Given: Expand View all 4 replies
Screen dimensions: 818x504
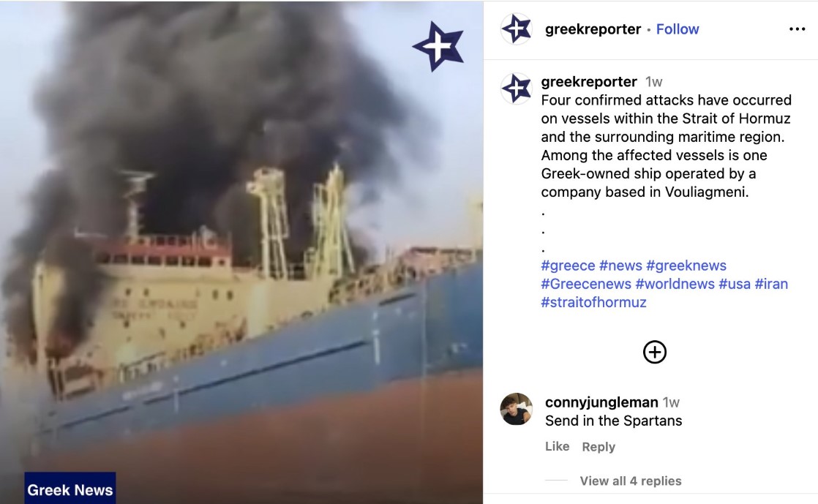Looking at the screenshot, I should point(630,481).
